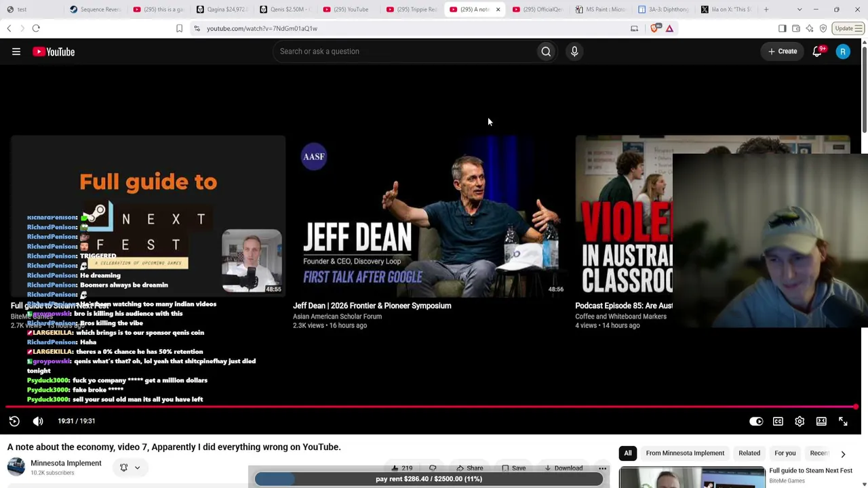
Task: Open player settings gear
Action: pos(800,422)
